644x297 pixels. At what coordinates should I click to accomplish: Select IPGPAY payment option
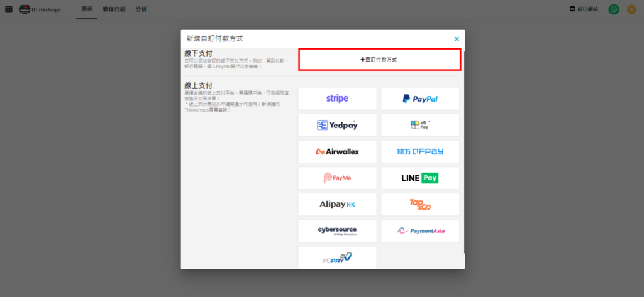click(x=337, y=257)
